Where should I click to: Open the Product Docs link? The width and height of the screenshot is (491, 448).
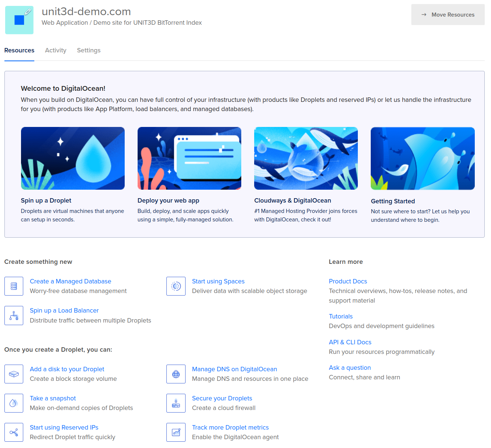348,281
